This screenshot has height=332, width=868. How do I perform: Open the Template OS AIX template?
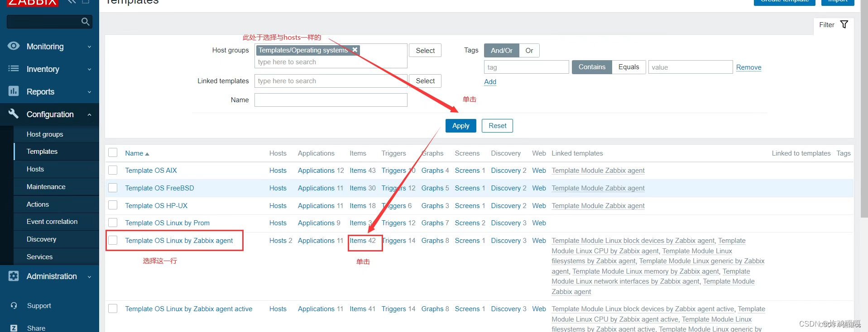151,170
